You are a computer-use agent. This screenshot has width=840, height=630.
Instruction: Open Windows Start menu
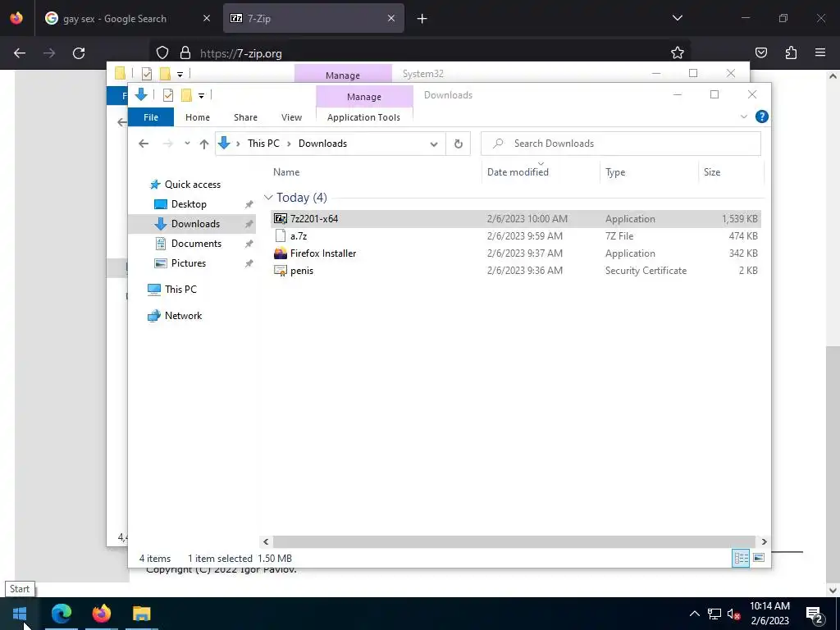point(20,614)
